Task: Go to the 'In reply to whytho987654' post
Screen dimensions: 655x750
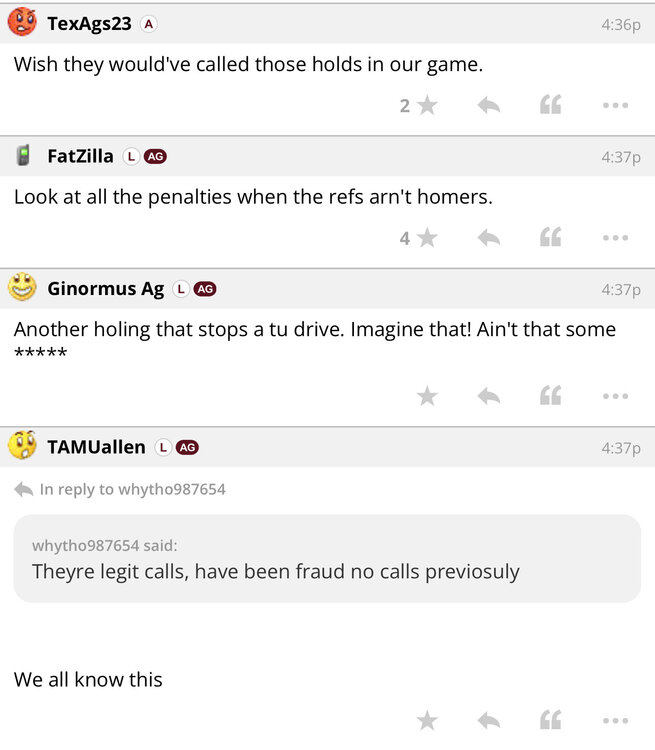Action: point(132,489)
